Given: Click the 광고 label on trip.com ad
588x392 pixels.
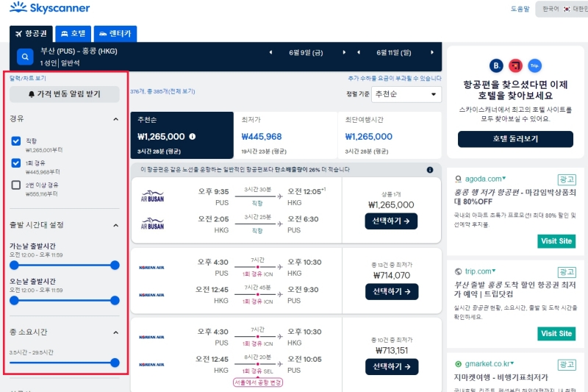Looking at the screenshot, I should point(567,272).
